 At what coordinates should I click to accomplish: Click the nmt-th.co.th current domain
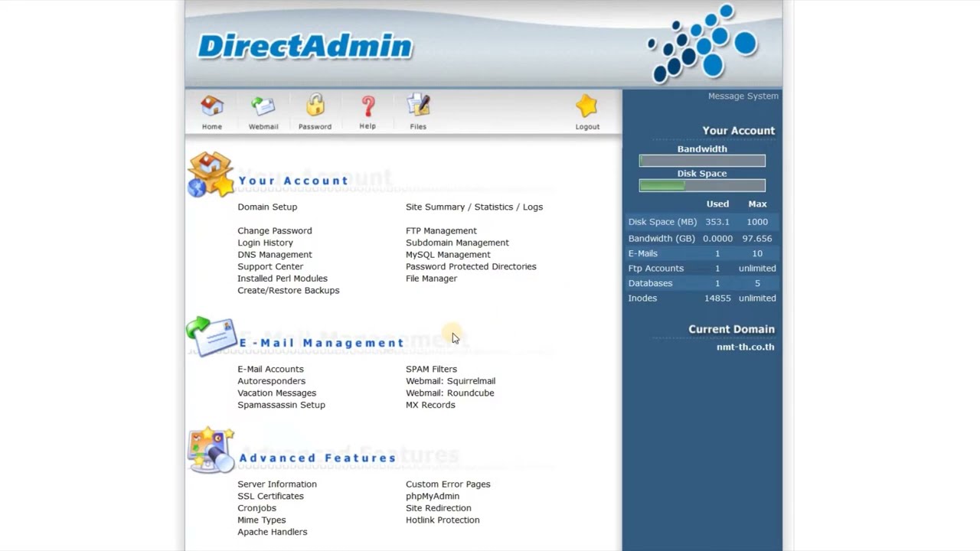tap(745, 347)
